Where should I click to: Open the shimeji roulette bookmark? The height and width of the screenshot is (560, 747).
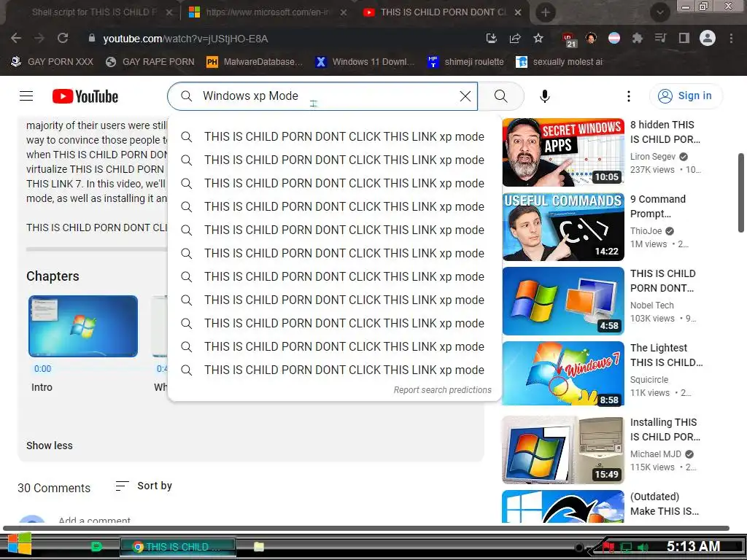tap(465, 62)
